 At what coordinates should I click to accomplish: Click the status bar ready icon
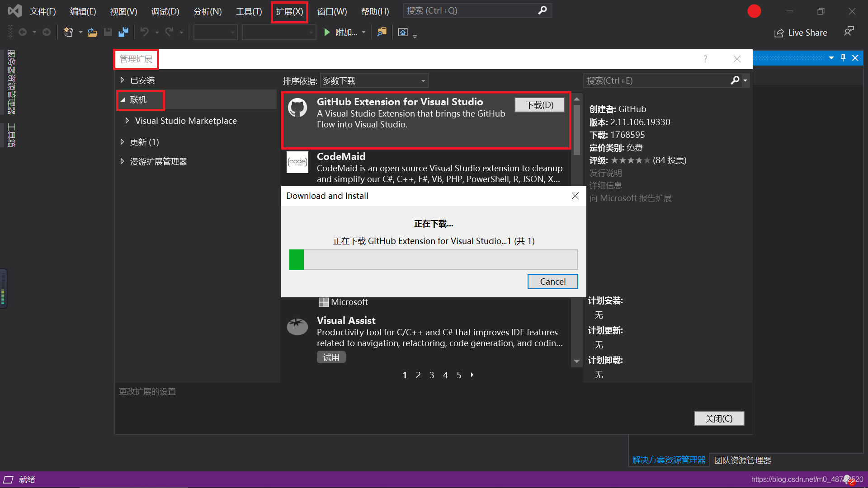8,479
